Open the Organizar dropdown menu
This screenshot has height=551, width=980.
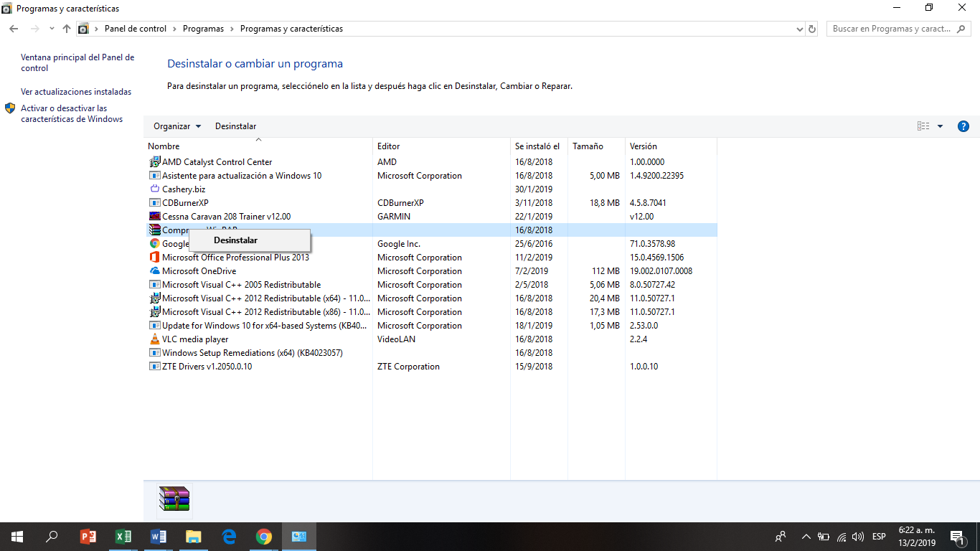(x=177, y=126)
